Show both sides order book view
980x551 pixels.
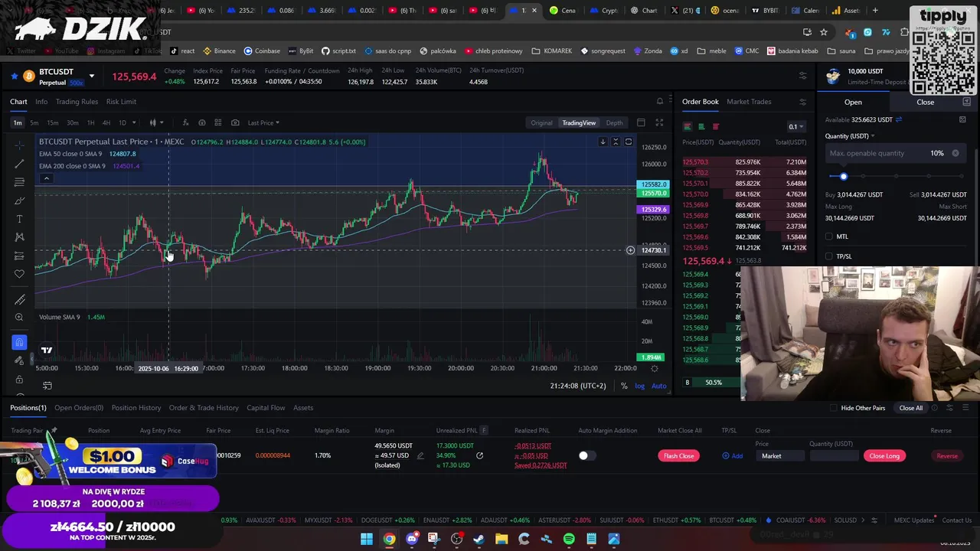tap(688, 126)
